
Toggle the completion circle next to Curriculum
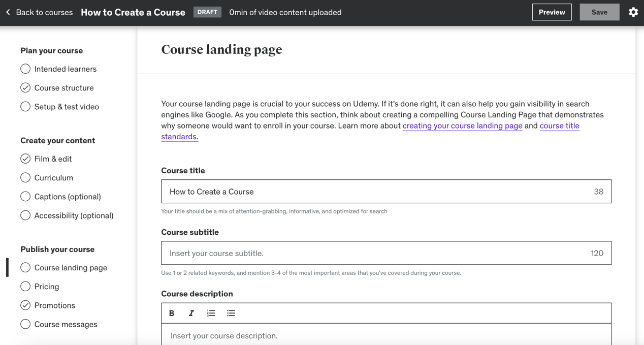pyautogui.click(x=25, y=177)
